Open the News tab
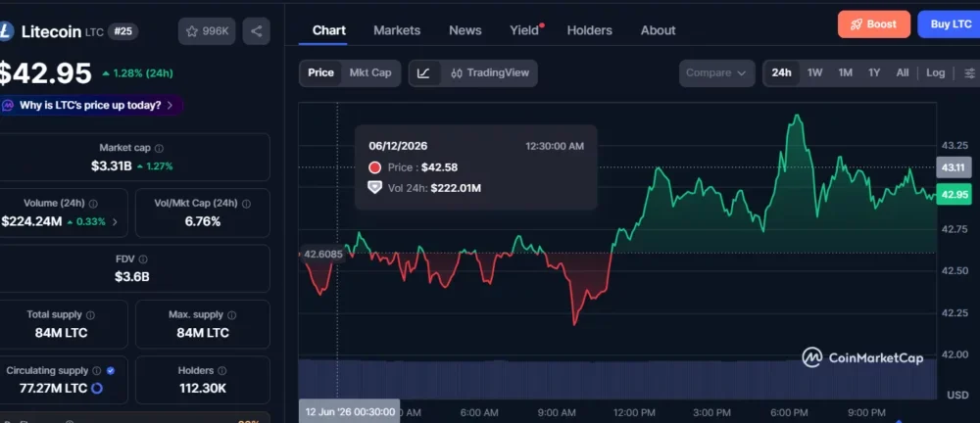Viewport: 980px width, 423px height. (x=465, y=30)
